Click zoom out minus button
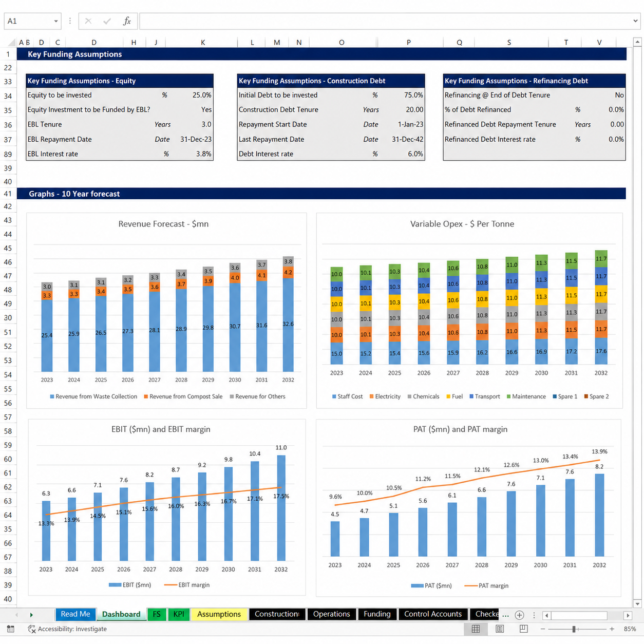The width and height of the screenshot is (644, 644). (543, 629)
